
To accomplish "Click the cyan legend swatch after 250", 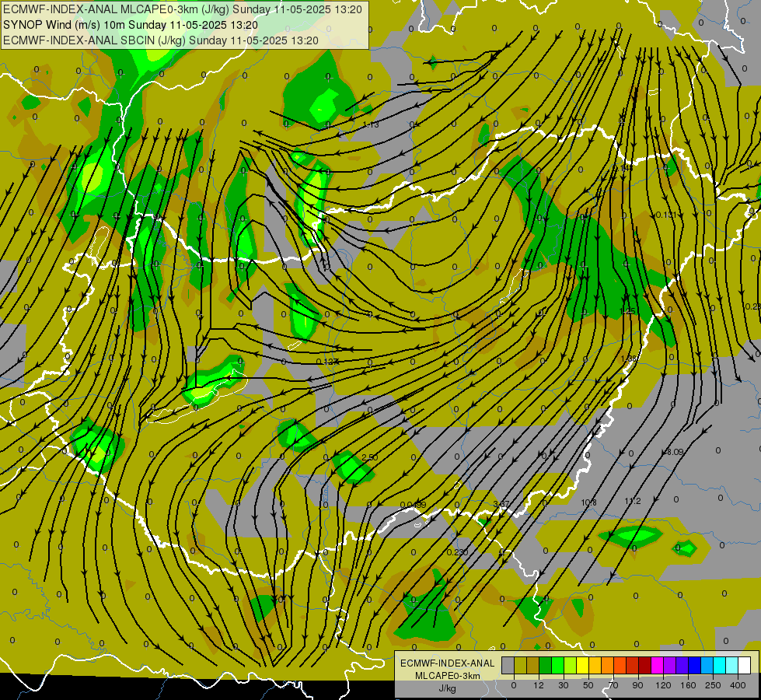I will pyautogui.click(x=720, y=665).
